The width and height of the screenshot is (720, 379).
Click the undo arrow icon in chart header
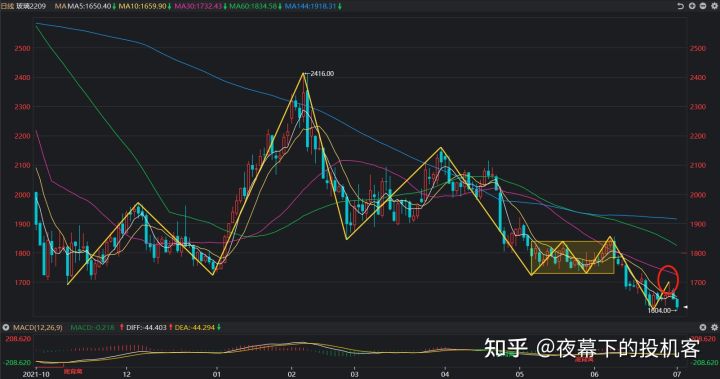pyautogui.click(x=681, y=6)
